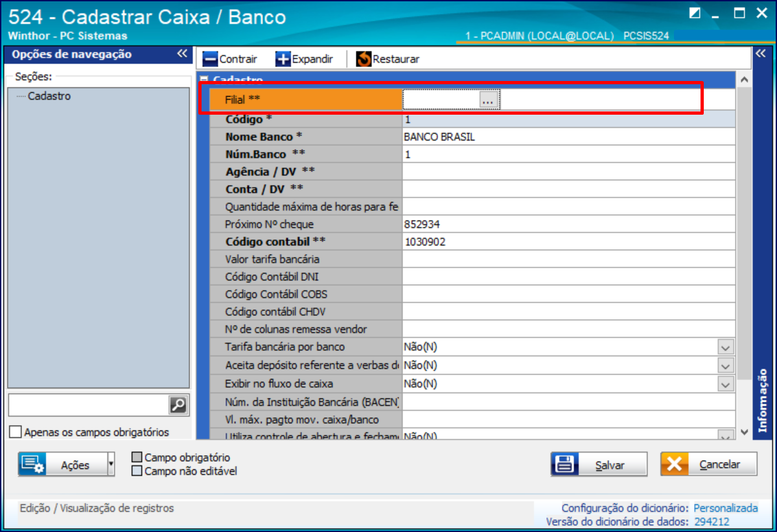This screenshot has height=532, width=777.
Task: Click the magnifier search icon under Seções
Action: click(178, 405)
